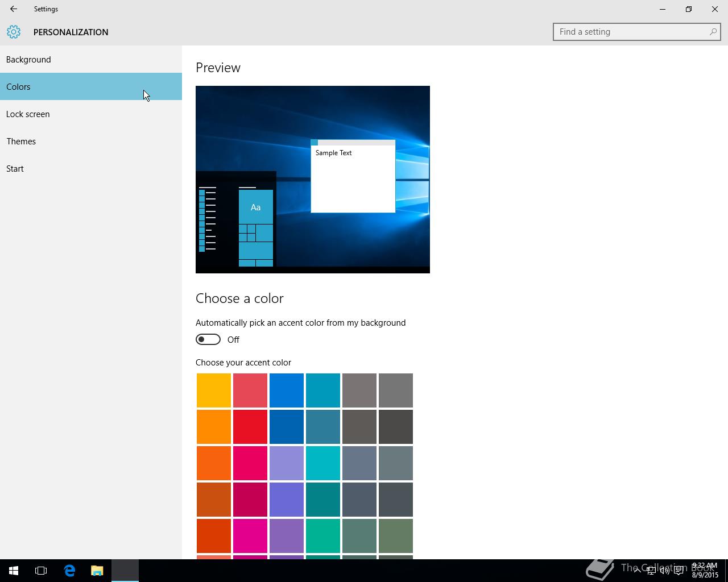
Task: Select the emerald green accent, fifth row
Action: coord(323,536)
